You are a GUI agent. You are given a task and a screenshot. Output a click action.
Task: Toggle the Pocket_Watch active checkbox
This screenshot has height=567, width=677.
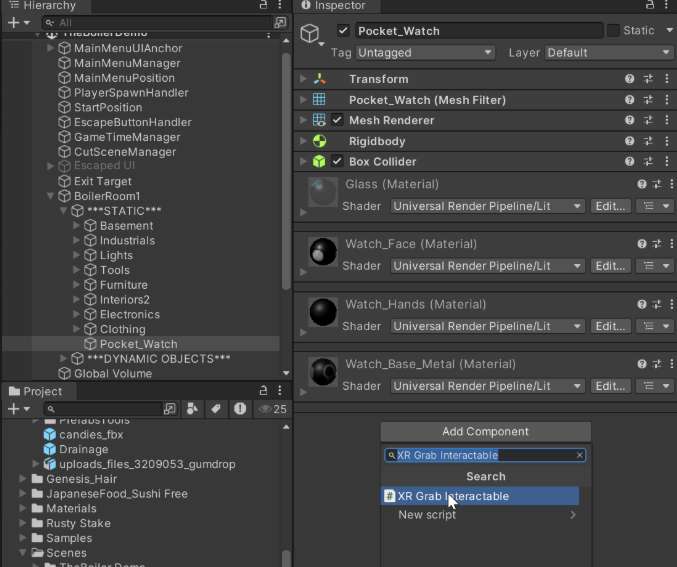click(x=343, y=31)
